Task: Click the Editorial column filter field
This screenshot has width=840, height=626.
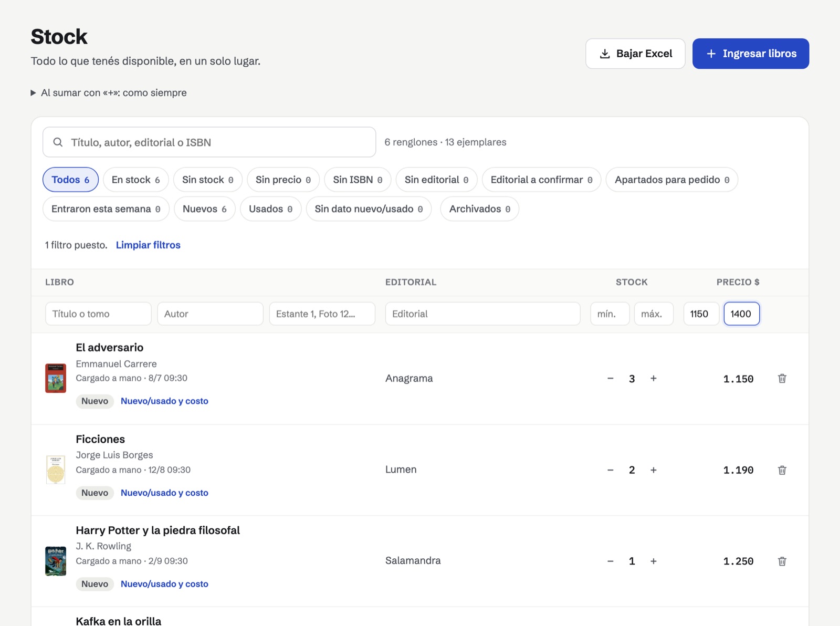Action: click(x=483, y=314)
